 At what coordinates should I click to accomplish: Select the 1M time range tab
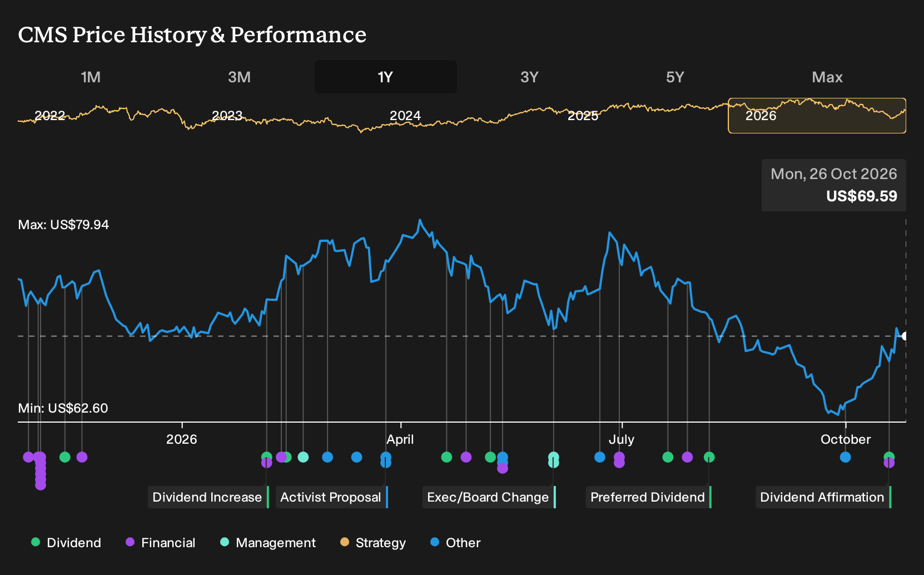tap(91, 77)
